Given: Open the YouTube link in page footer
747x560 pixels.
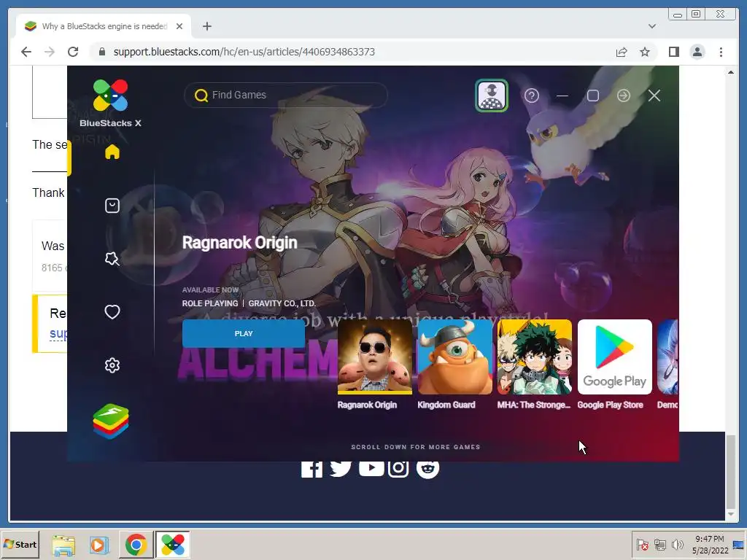Looking at the screenshot, I should [x=371, y=468].
